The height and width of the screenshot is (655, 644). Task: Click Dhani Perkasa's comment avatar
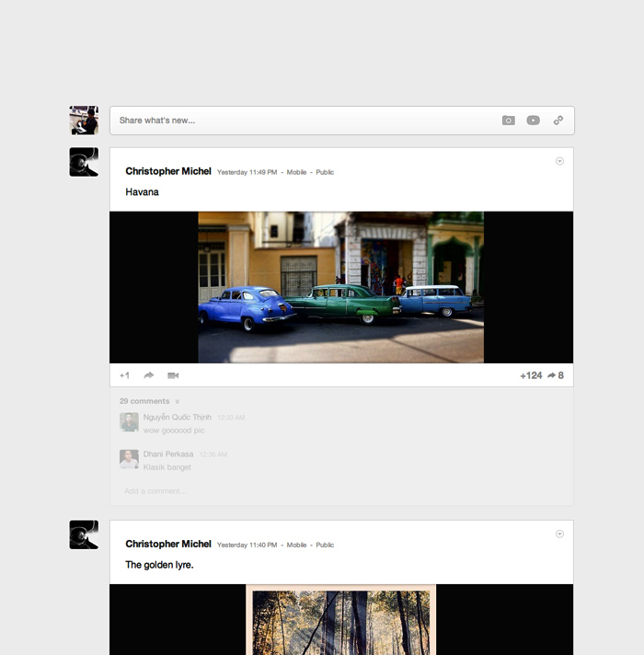(129, 459)
